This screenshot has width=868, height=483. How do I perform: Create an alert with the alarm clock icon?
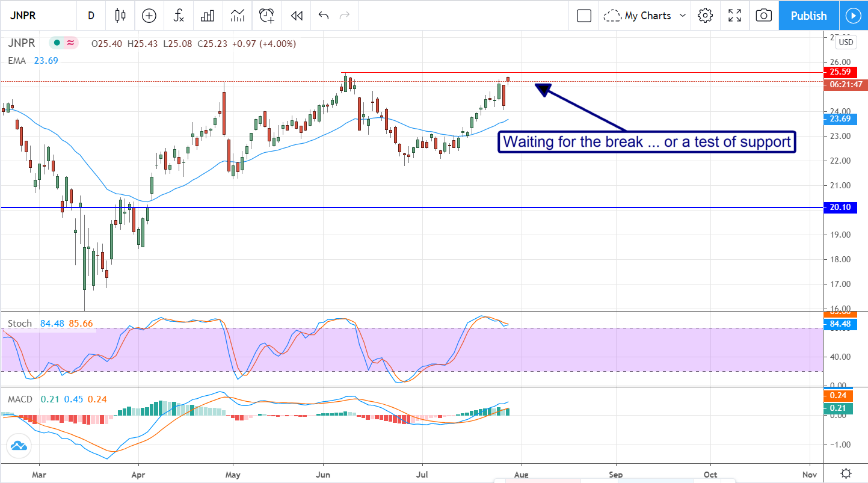pos(266,16)
